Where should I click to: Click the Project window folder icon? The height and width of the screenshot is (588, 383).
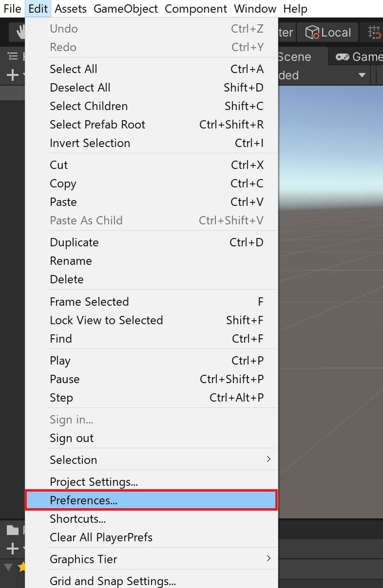tap(13, 531)
